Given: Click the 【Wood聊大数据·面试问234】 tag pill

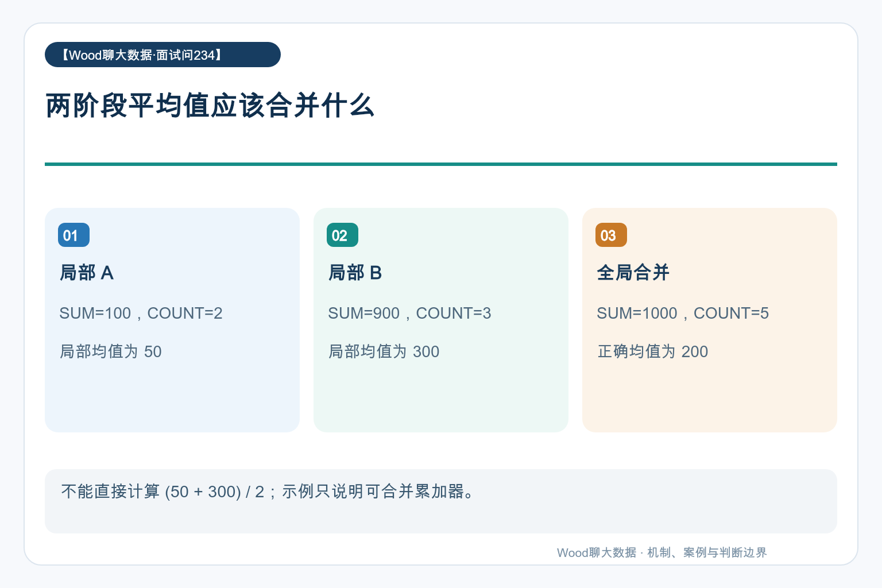Looking at the screenshot, I should coord(163,55).
